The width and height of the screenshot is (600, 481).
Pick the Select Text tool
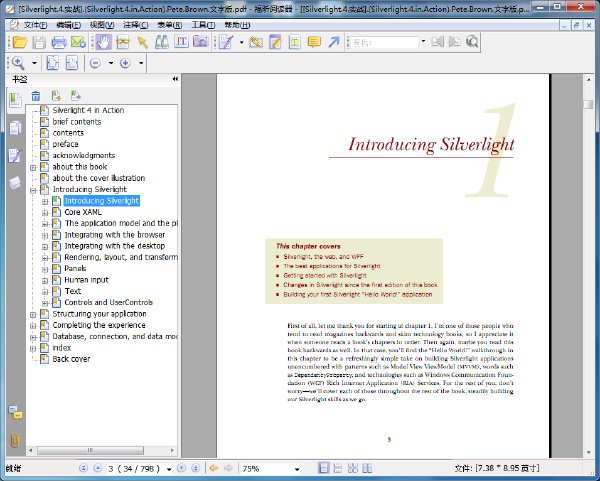pos(181,42)
